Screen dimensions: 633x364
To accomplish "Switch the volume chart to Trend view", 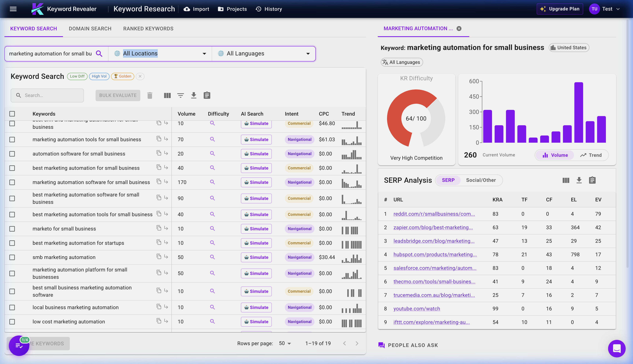I will click(x=591, y=155).
